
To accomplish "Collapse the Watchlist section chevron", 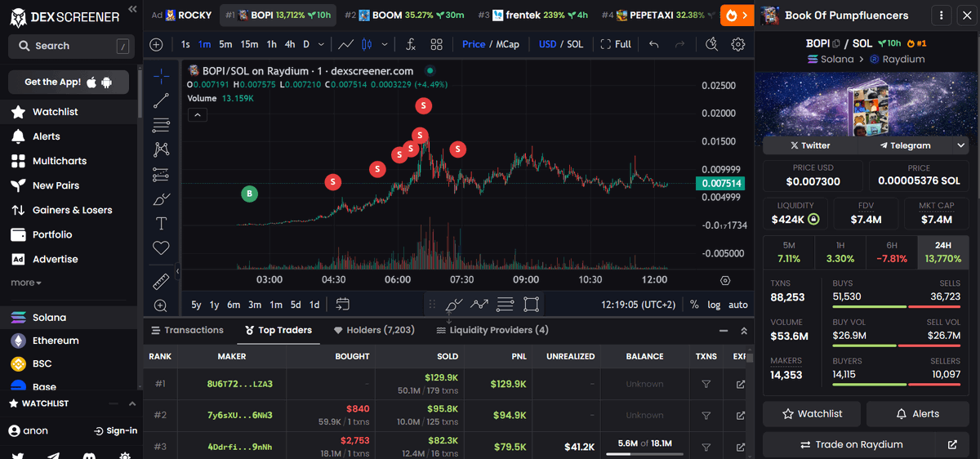I will 132,403.
